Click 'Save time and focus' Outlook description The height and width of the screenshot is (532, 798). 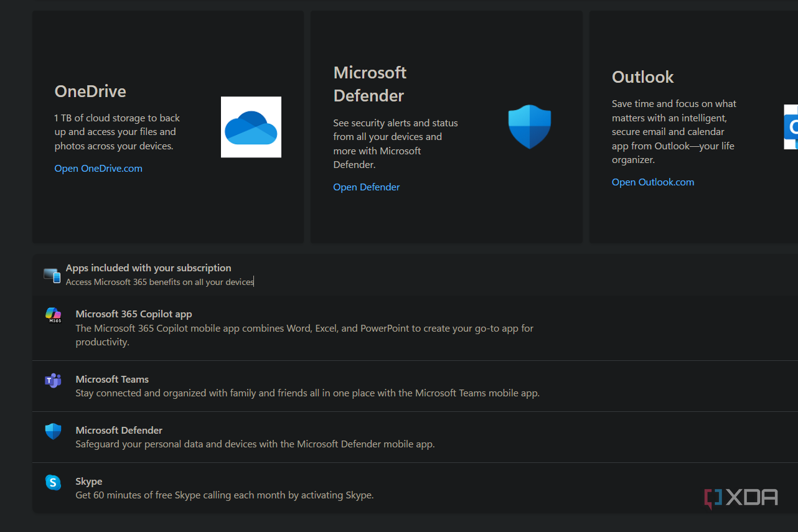click(674, 131)
